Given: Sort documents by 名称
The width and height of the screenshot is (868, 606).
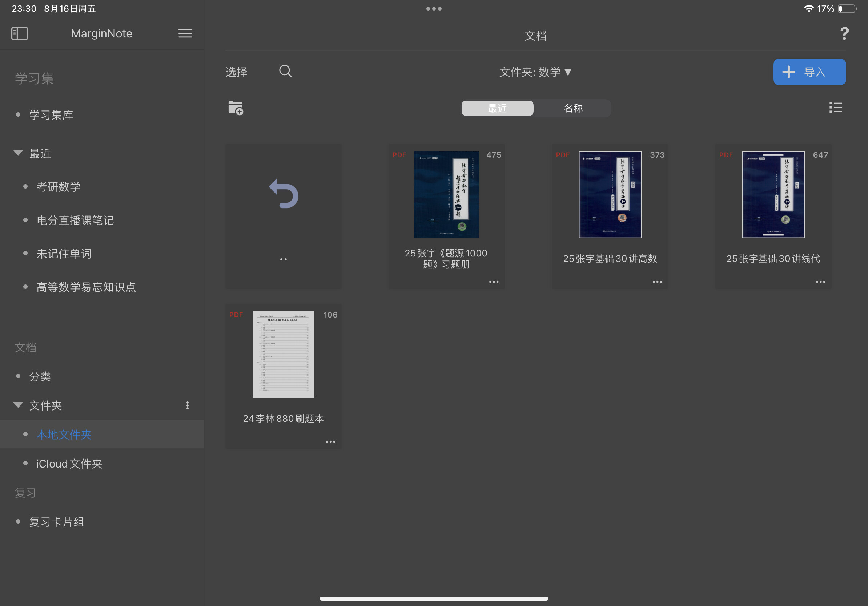Looking at the screenshot, I should tap(573, 108).
